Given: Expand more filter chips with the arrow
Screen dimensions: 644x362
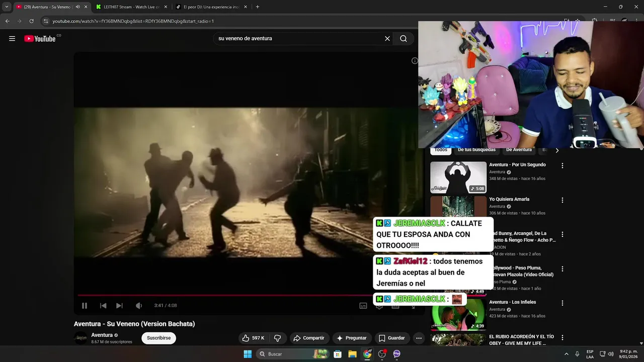Looking at the screenshot, I should (557, 150).
